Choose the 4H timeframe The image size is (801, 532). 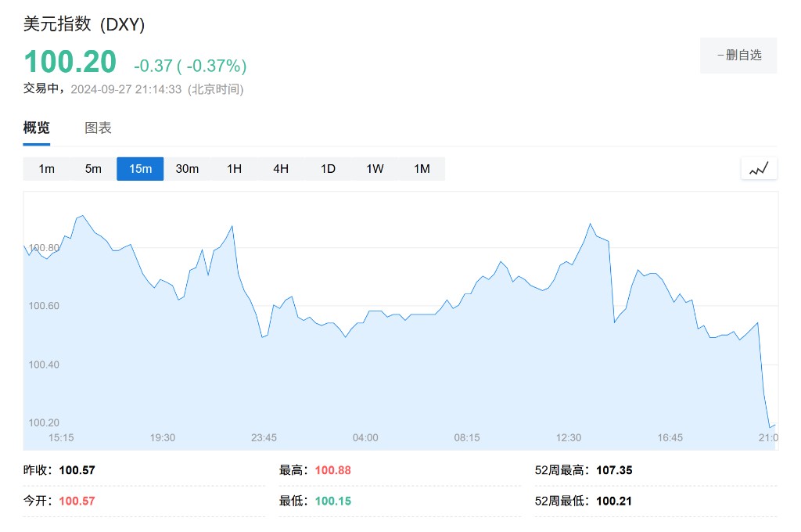[281, 169]
